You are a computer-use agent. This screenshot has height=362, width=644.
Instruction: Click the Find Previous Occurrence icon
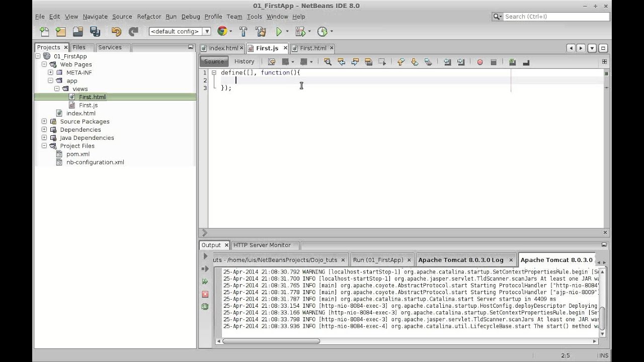pos(341,62)
